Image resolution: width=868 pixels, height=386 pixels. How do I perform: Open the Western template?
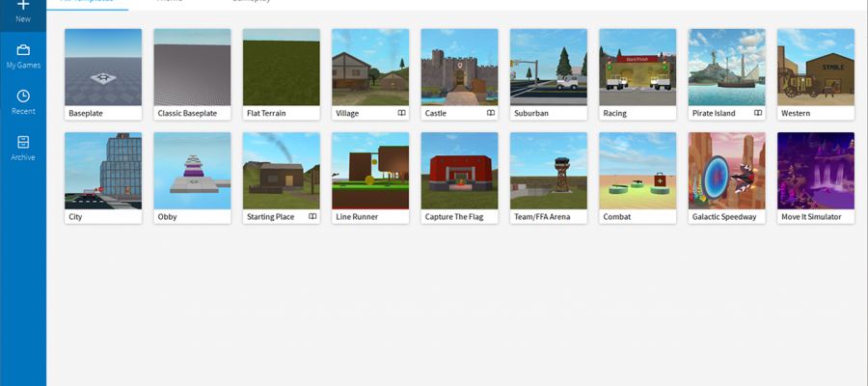point(816,74)
